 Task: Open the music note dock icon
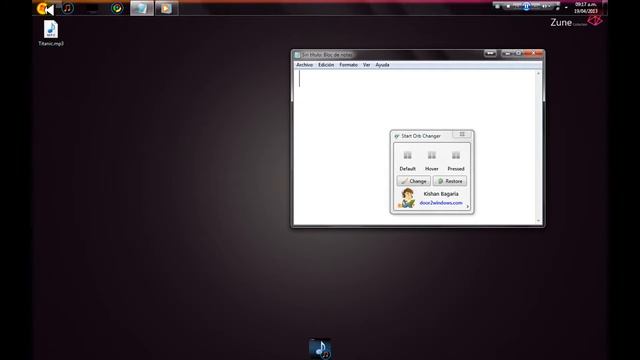[320, 349]
